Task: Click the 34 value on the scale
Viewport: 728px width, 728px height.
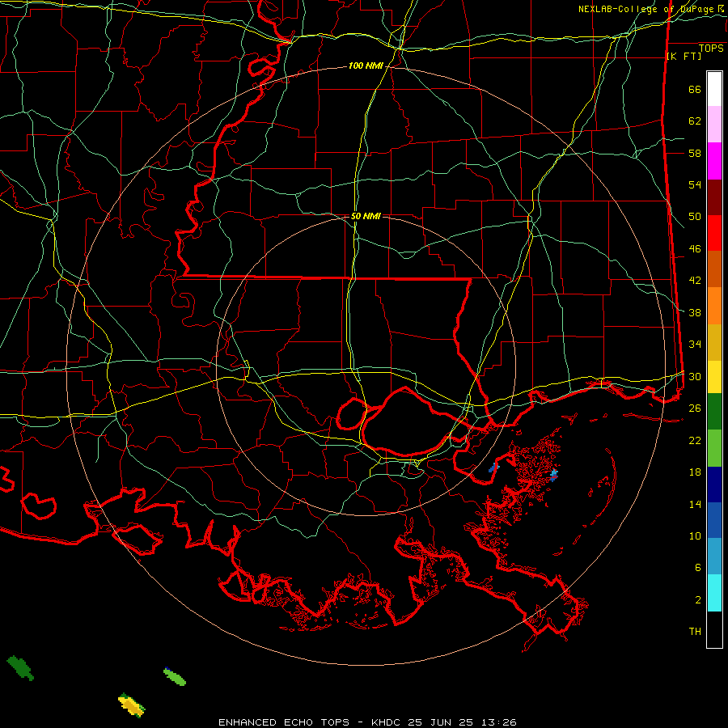Action: (695, 344)
